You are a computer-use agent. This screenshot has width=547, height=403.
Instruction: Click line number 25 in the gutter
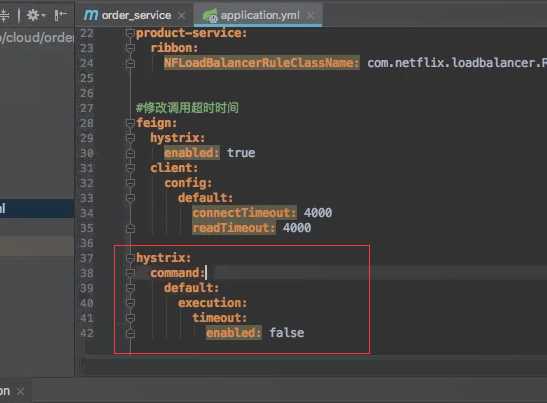(x=87, y=78)
